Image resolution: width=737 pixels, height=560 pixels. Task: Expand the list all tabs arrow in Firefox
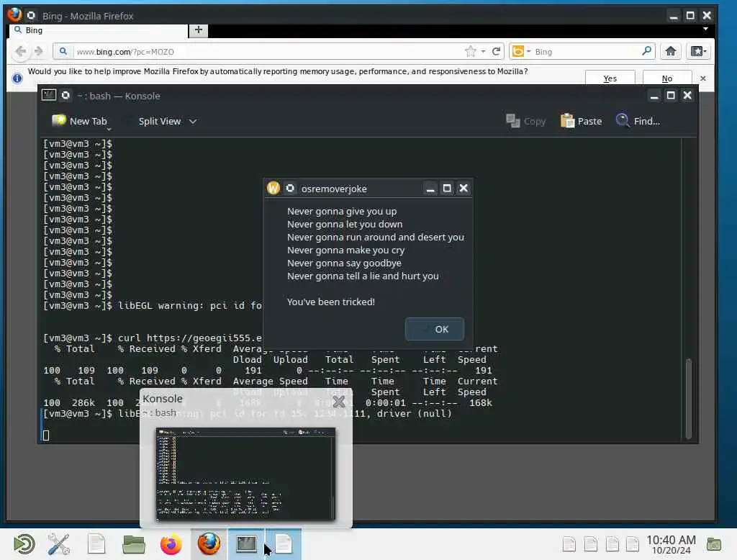[x=705, y=30]
